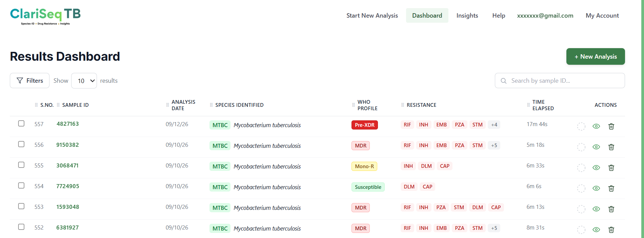Image resolution: width=644 pixels, height=238 pixels.
Task: Check the box for row 553
Action: click(21, 206)
